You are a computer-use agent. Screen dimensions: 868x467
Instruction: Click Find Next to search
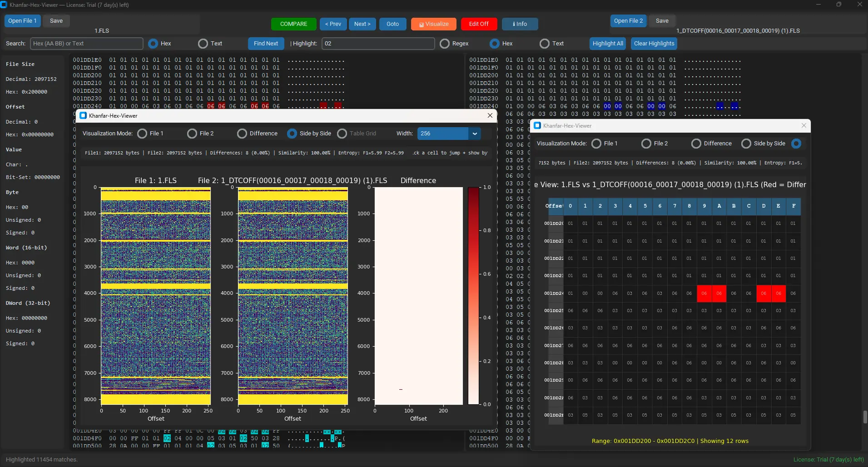(x=265, y=44)
